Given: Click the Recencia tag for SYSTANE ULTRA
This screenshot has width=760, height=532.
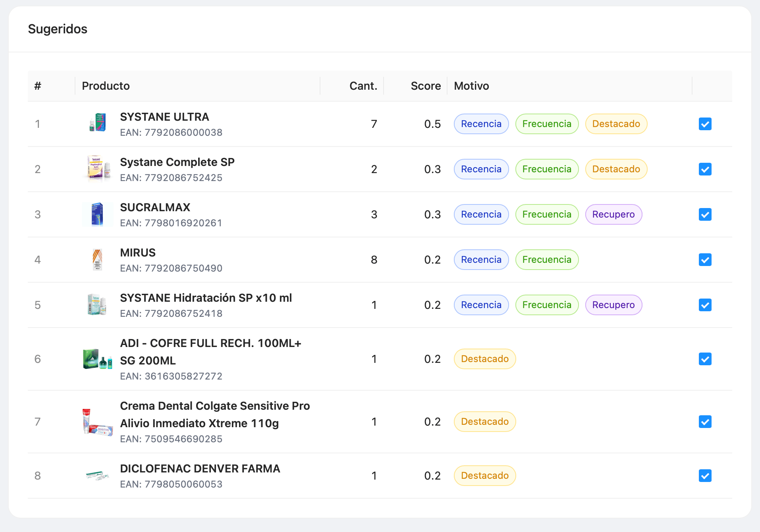Looking at the screenshot, I should (x=481, y=124).
